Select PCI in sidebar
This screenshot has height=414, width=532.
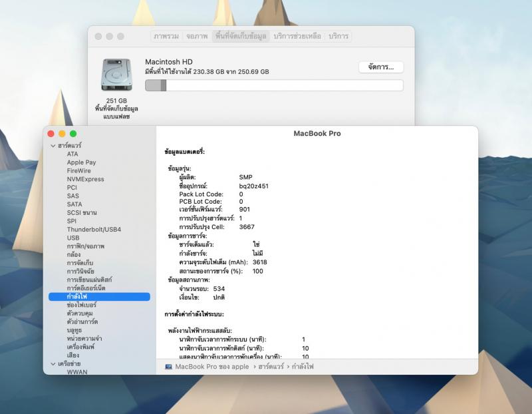click(x=72, y=188)
